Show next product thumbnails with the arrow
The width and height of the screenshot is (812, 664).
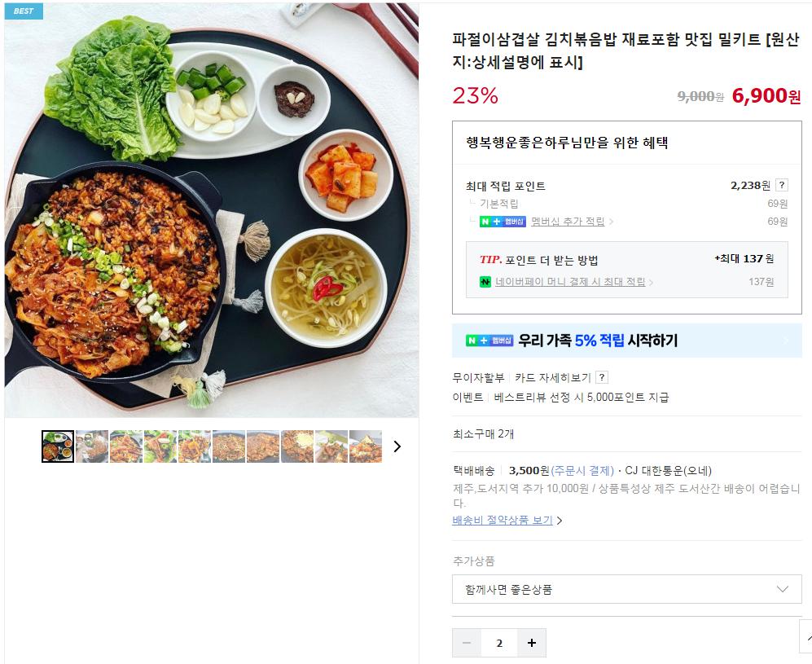click(397, 446)
